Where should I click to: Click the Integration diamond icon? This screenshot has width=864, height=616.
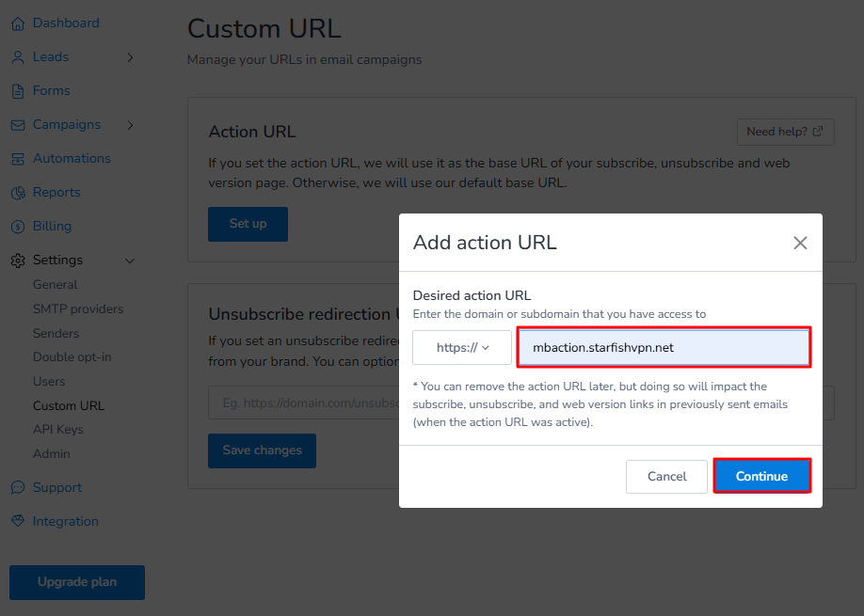click(18, 521)
